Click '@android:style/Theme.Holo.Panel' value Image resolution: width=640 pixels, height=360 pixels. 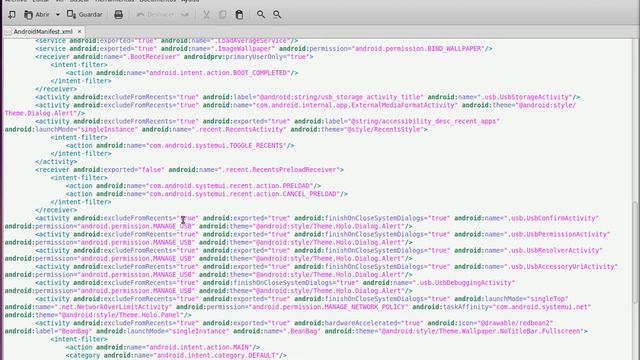120,315
